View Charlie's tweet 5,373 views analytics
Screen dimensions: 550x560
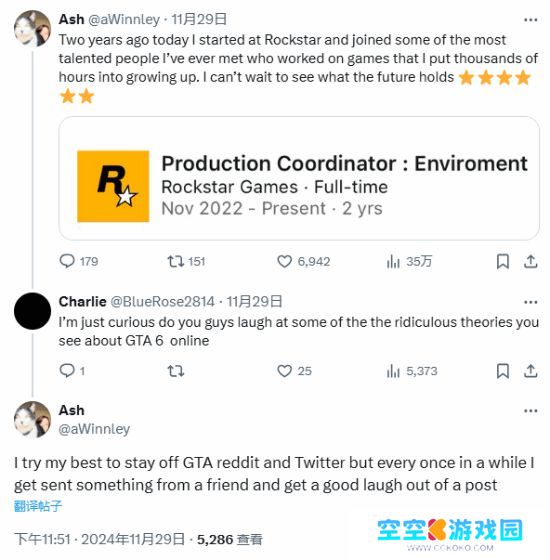[x=412, y=371]
